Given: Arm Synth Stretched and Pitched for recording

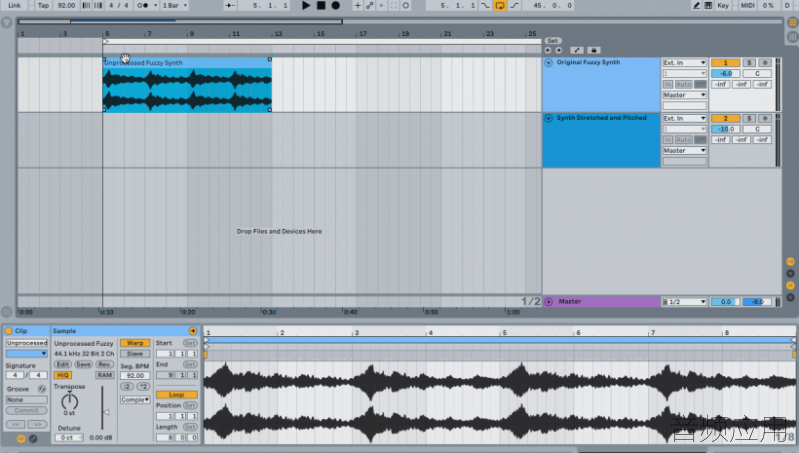Looking at the screenshot, I should click(765, 118).
